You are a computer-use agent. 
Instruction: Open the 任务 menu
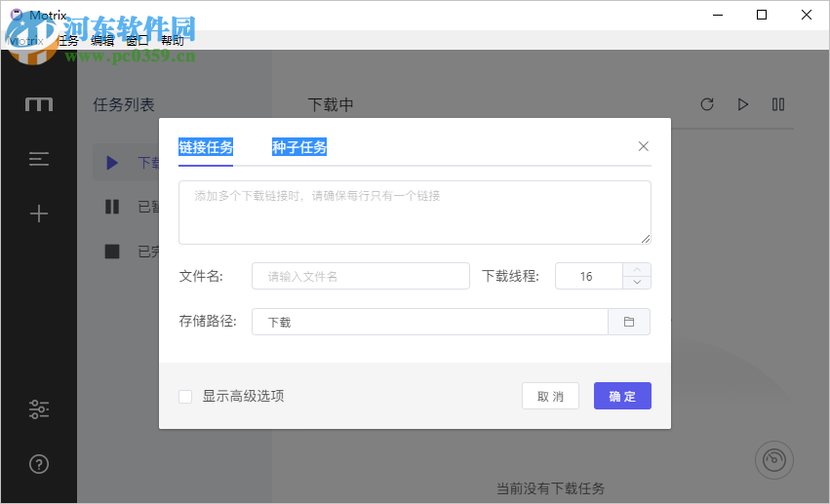67,41
